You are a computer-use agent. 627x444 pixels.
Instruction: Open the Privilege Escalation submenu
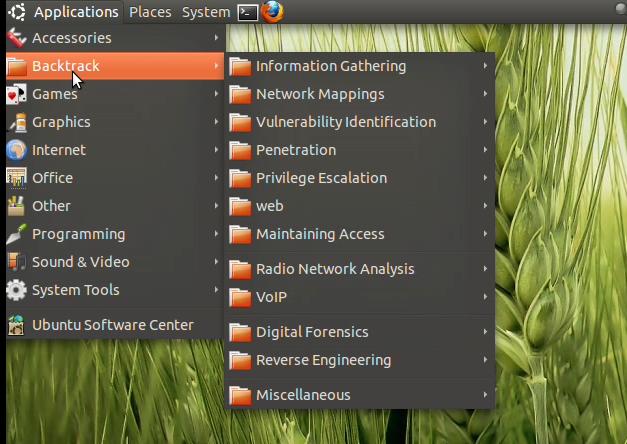360,178
